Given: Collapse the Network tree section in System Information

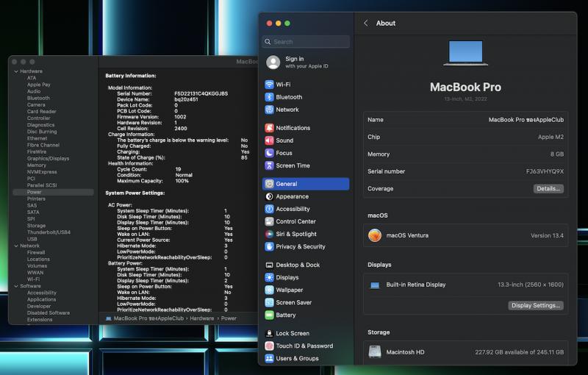Looking at the screenshot, I should [16, 246].
